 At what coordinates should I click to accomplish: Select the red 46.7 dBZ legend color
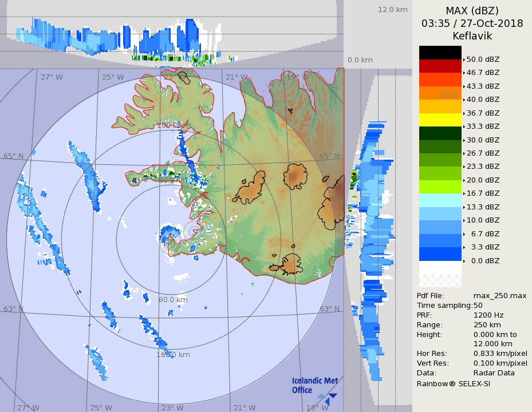coord(440,66)
